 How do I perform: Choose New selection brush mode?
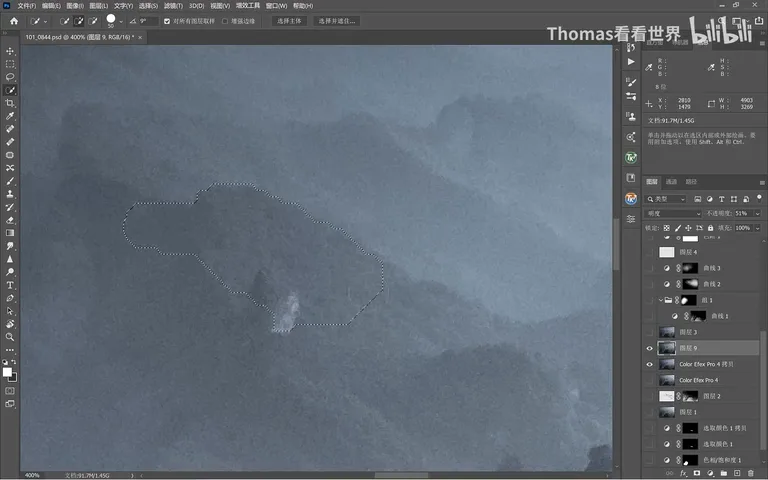[x=65, y=21]
